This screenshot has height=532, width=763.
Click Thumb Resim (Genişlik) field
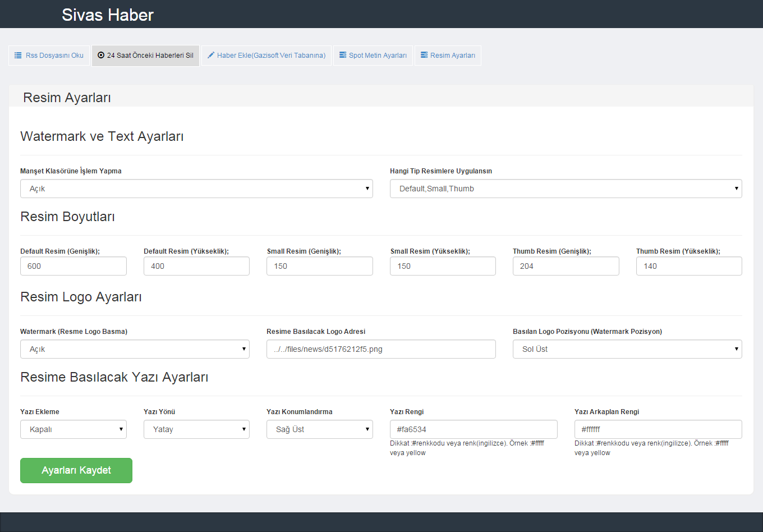(x=566, y=266)
